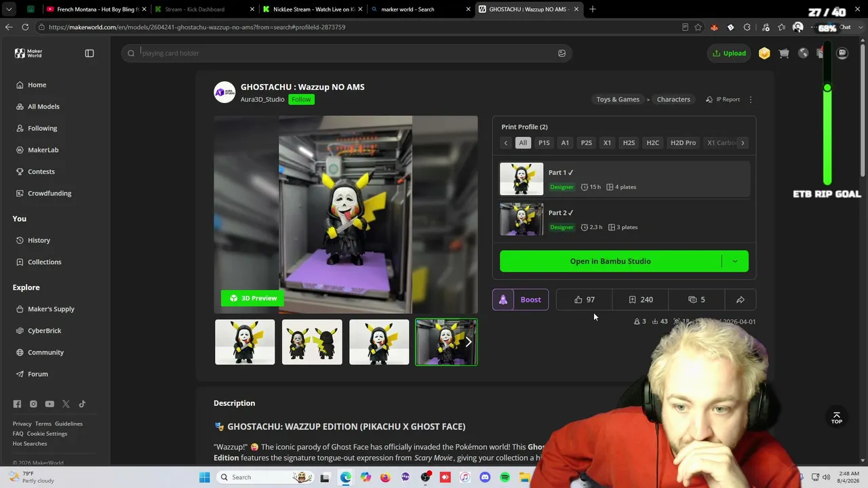The height and width of the screenshot is (488, 868).
Task: Expand the Open in Bambu Studio dropdown arrow
Action: 735,261
